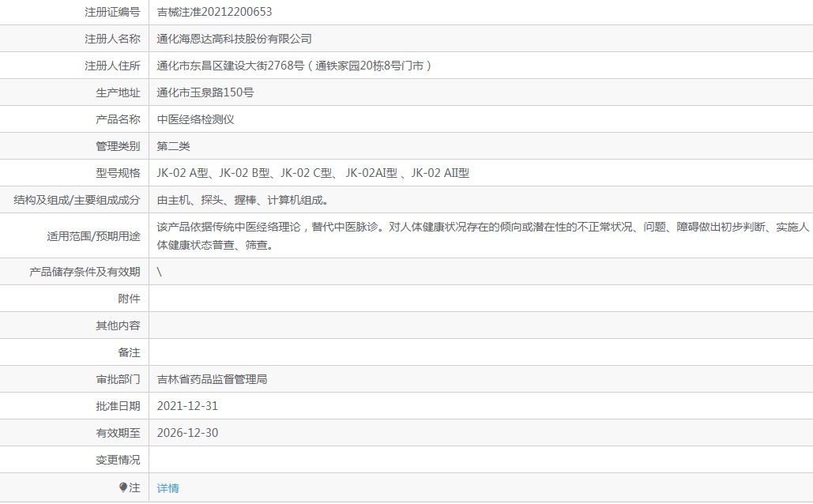Select the JK-02 model specification text
813x504 pixels.
click(313, 173)
